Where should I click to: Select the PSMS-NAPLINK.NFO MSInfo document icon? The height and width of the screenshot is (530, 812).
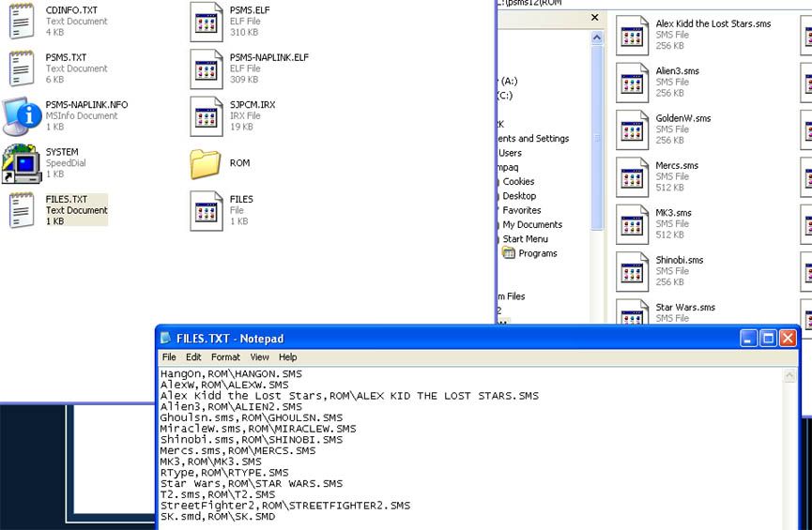(22, 115)
